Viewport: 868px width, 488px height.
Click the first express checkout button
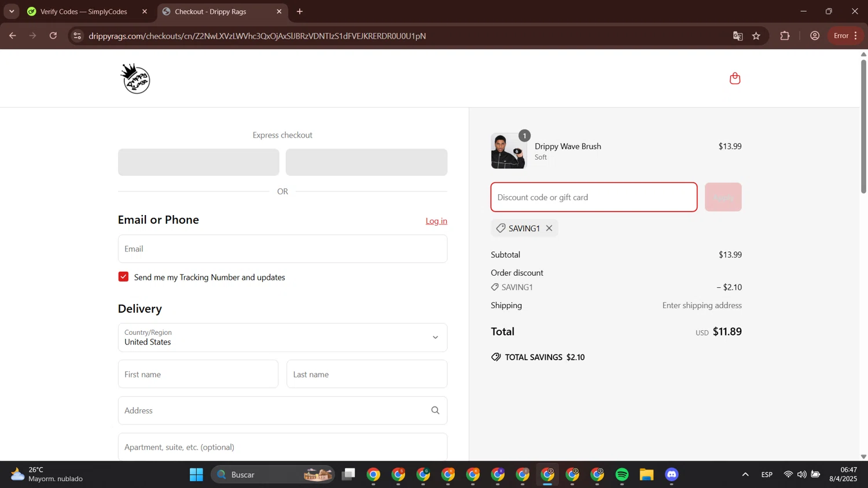pos(198,162)
